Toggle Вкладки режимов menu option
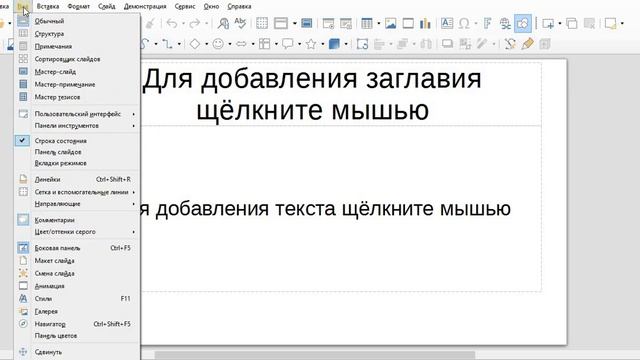Viewport: 640px width, 360px height. [x=77, y=163]
